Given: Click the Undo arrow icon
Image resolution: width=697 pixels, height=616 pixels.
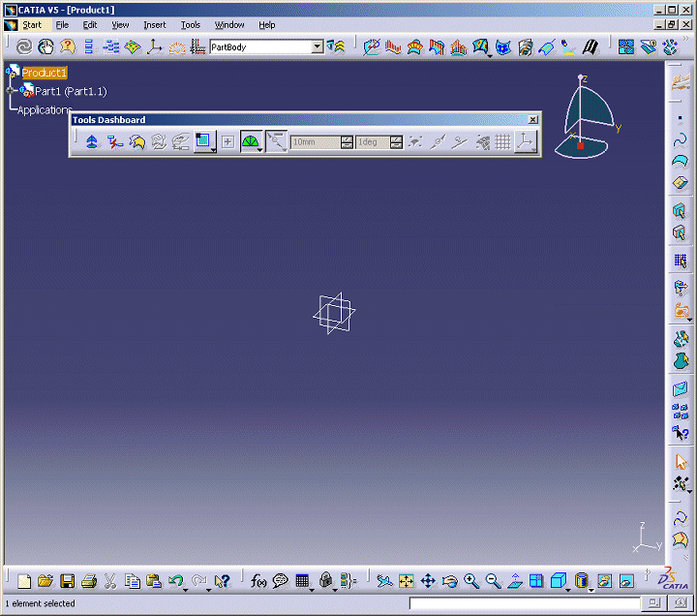Looking at the screenshot, I should (175, 581).
